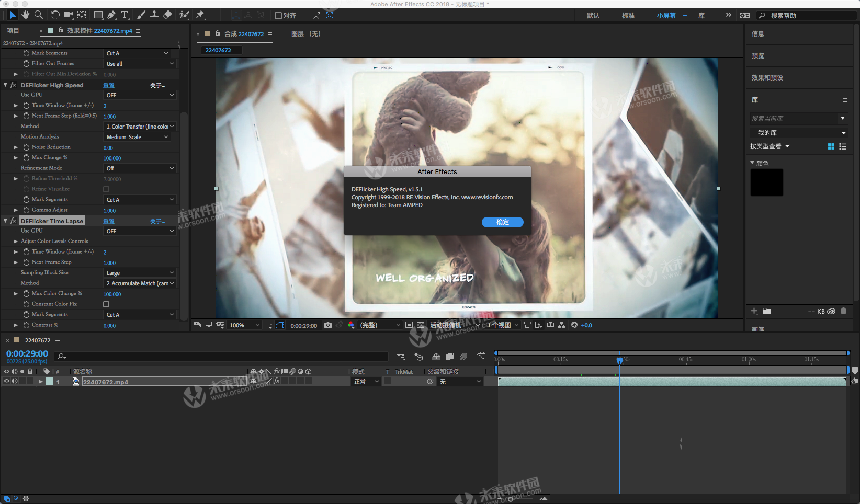
Task: Open 我的库 library selector dropdown
Action: pos(799,133)
